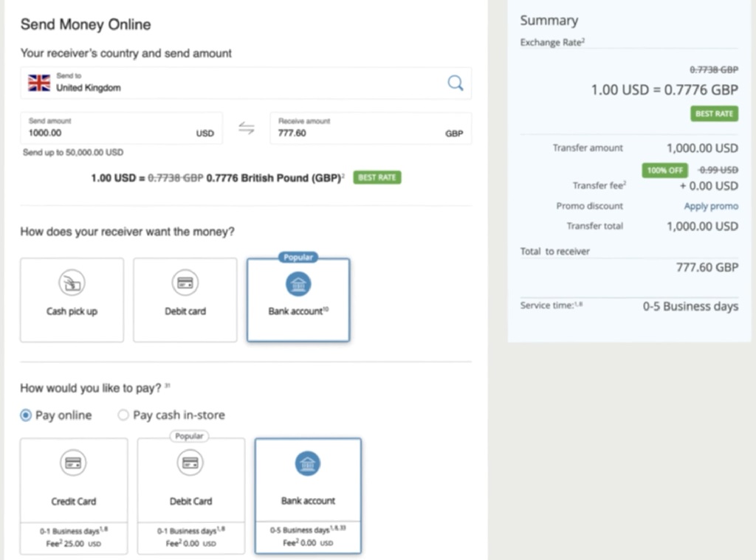Select the Debit Card payment icon
Image resolution: width=756 pixels, height=560 pixels.
[190, 463]
